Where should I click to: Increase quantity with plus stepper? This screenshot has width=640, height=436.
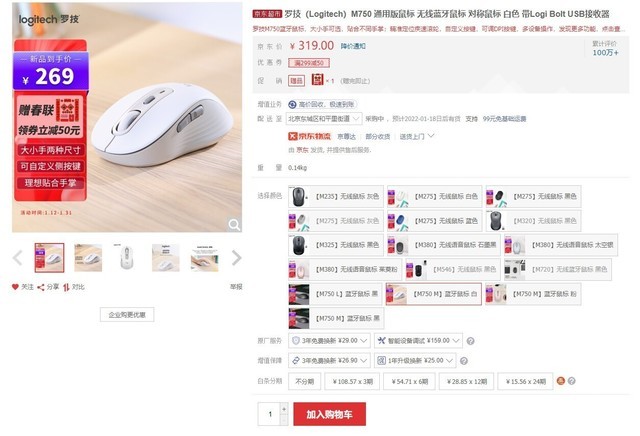coord(284,409)
